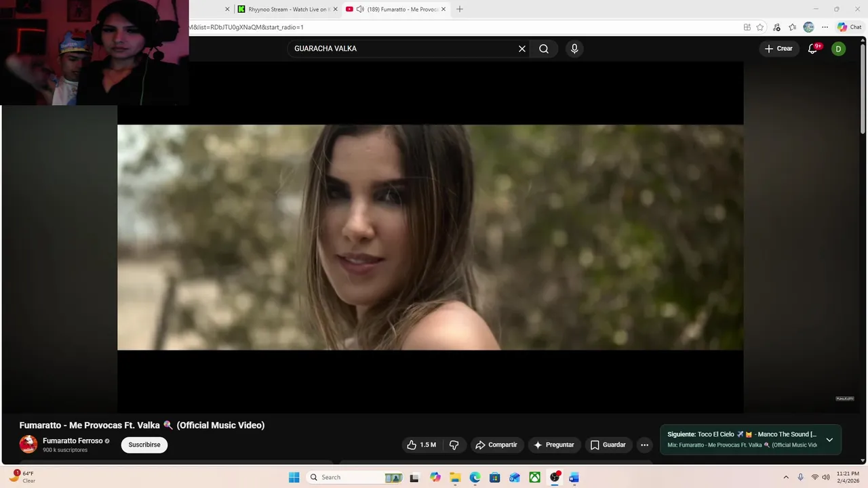Open the Edge favorites list icon

793,27
